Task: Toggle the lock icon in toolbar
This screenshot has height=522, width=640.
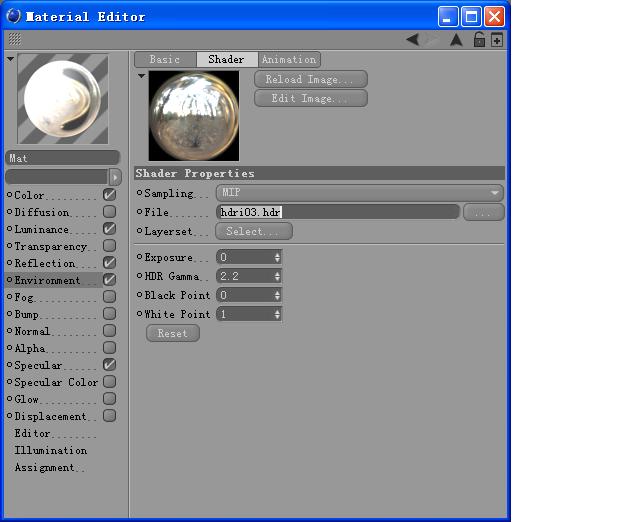Action: 479,40
